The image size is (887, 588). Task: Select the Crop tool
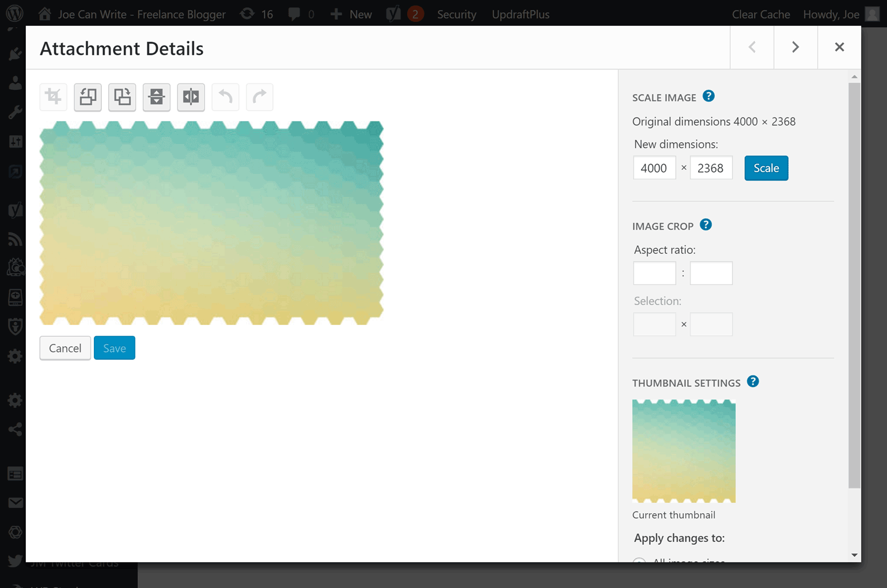(x=53, y=97)
